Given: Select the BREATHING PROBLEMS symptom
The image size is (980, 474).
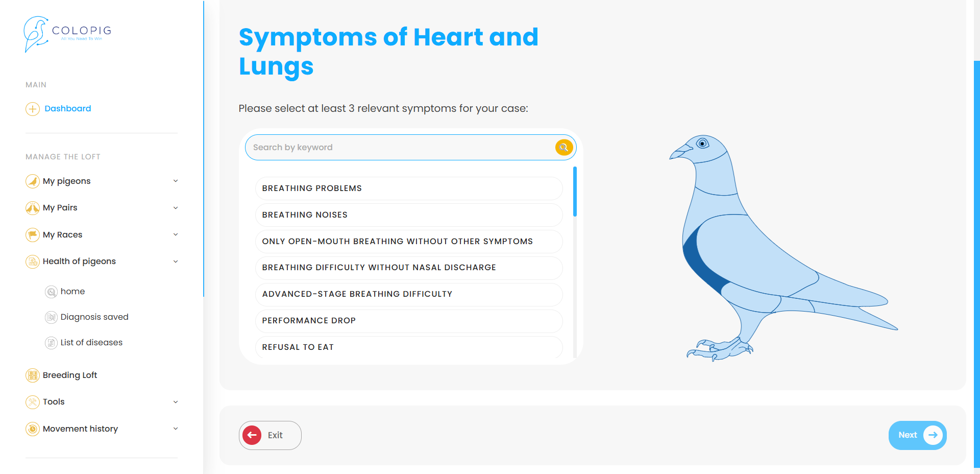Looking at the screenshot, I should point(409,188).
